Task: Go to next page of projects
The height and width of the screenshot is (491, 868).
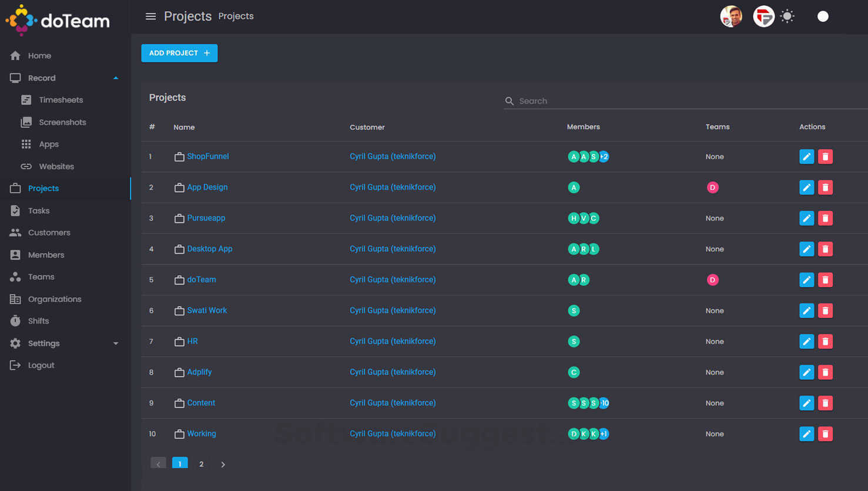Action: pos(223,464)
